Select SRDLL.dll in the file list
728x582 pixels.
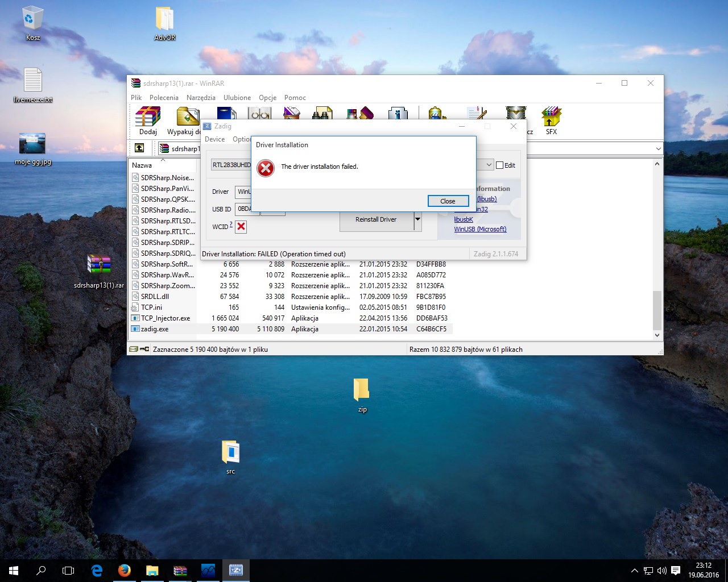click(291, 297)
